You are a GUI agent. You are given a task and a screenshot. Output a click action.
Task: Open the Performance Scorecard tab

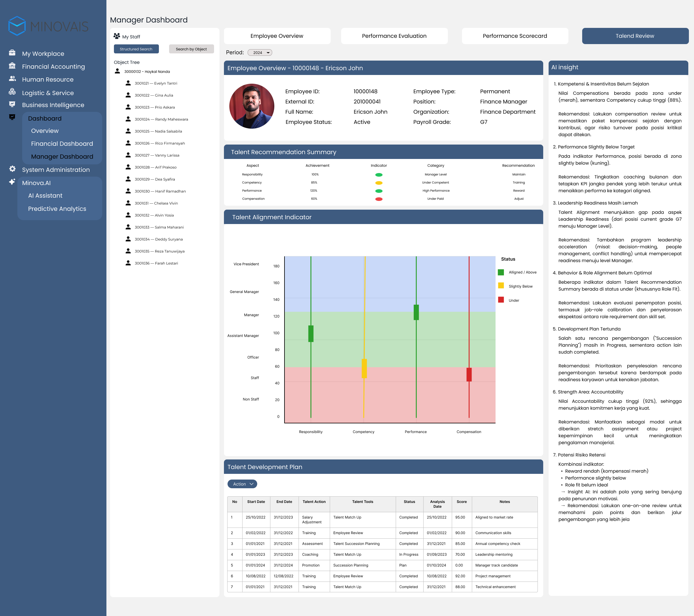514,36
